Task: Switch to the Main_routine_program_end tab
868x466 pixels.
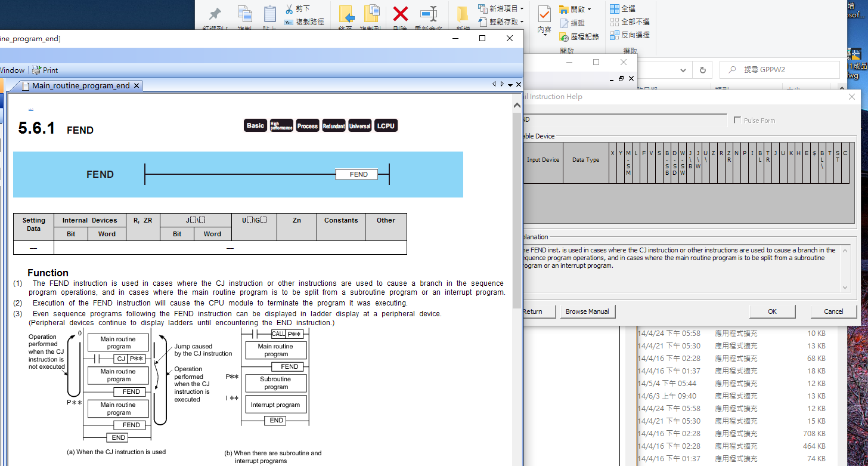Action: click(80, 86)
